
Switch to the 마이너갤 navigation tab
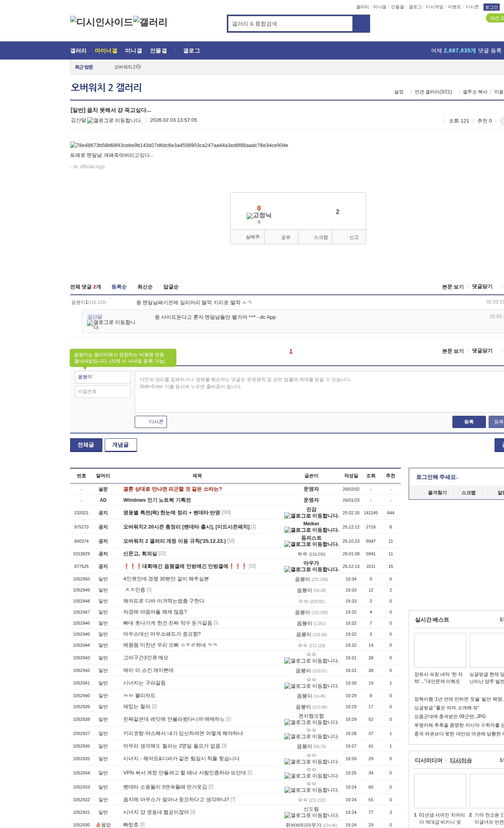(x=106, y=51)
